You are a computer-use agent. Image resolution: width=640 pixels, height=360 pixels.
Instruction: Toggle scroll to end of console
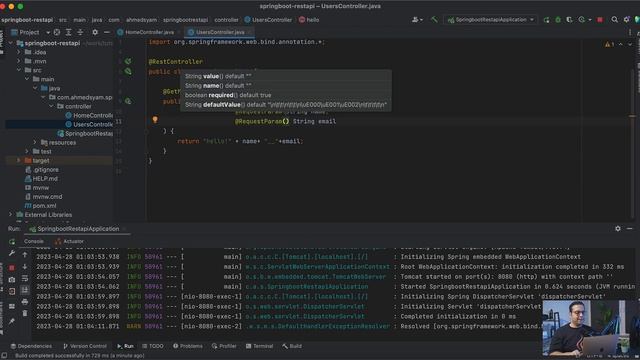25,290
